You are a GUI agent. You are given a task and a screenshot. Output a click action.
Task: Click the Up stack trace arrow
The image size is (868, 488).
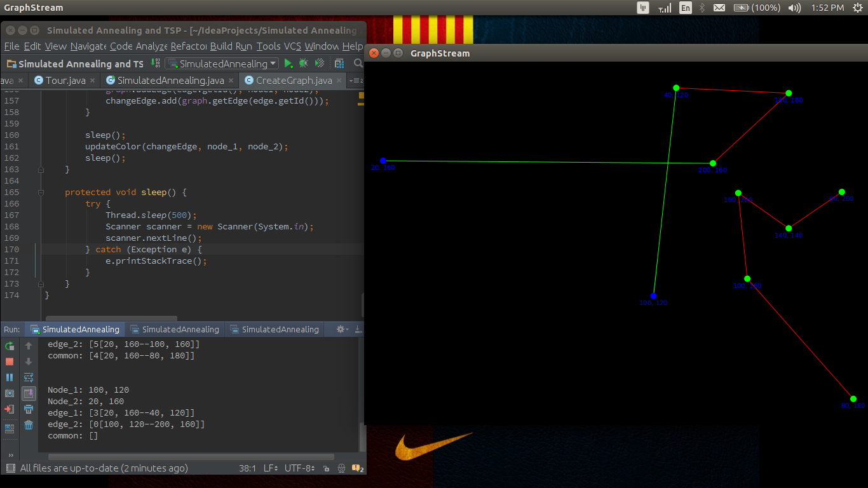[x=29, y=346]
